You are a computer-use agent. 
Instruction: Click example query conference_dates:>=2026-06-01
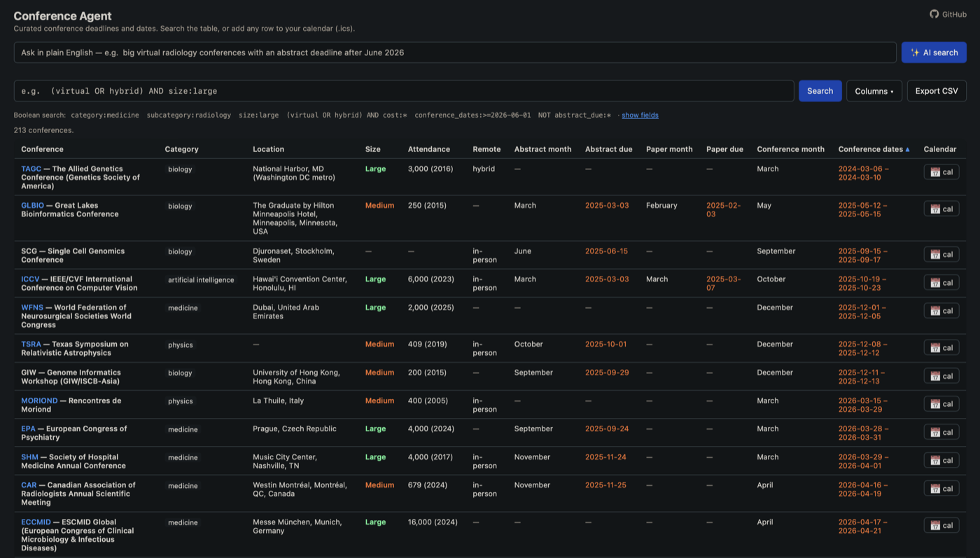pos(472,115)
